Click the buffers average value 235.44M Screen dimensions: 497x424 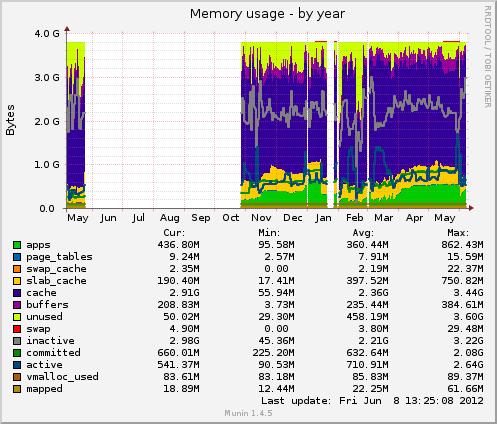click(x=367, y=305)
